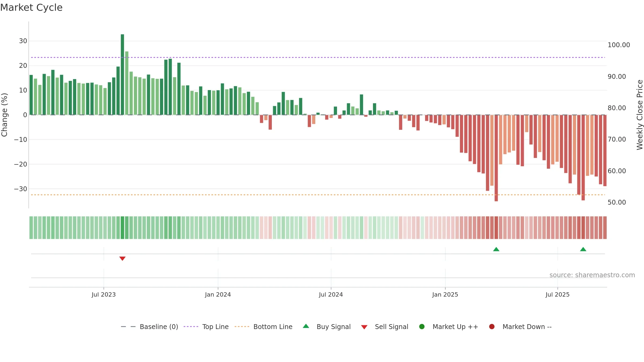Click the Jul 2023 axis label
Image resolution: width=644 pixels, height=362 pixels.
pos(104,294)
